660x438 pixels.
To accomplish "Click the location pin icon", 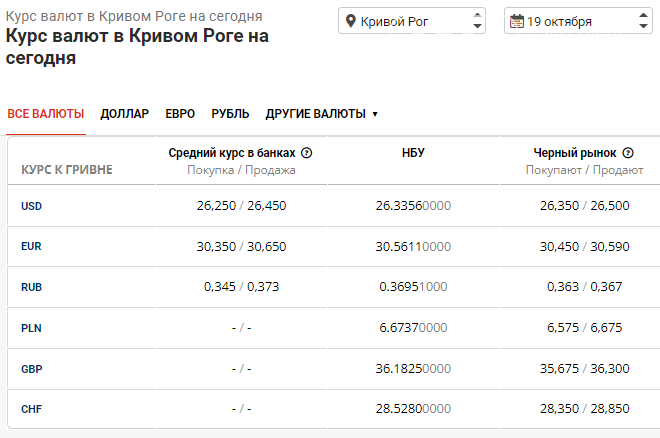I will pyautogui.click(x=351, y=21).
